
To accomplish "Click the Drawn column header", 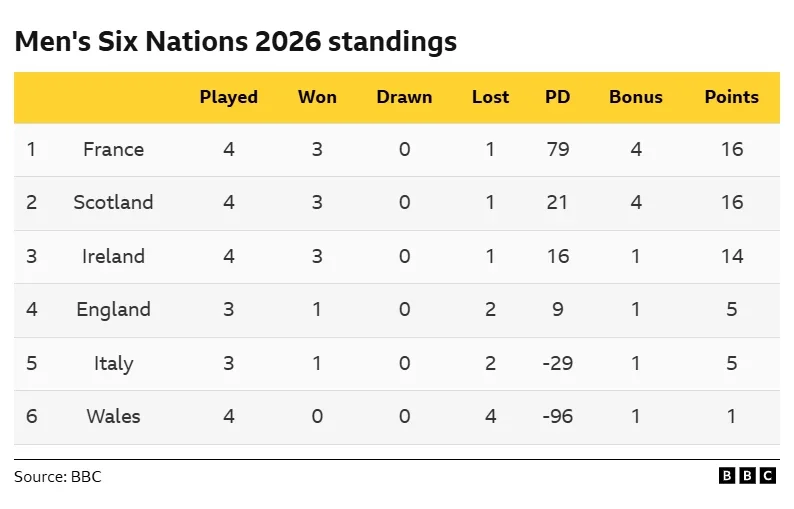I will (x=404, y=97).
